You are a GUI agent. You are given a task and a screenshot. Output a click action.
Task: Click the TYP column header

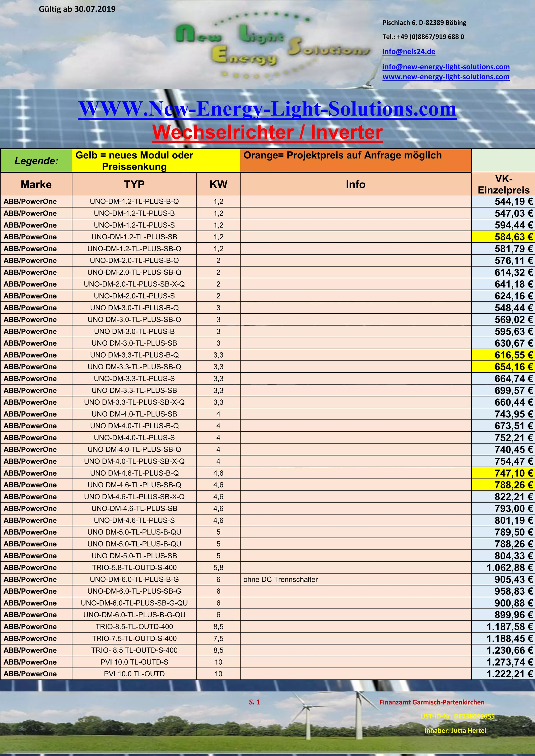coord(134,184)
